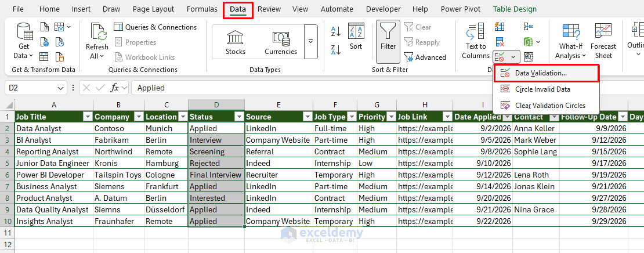Select column D header
Viewport: 644px width, 253px height.
point(216,104)
